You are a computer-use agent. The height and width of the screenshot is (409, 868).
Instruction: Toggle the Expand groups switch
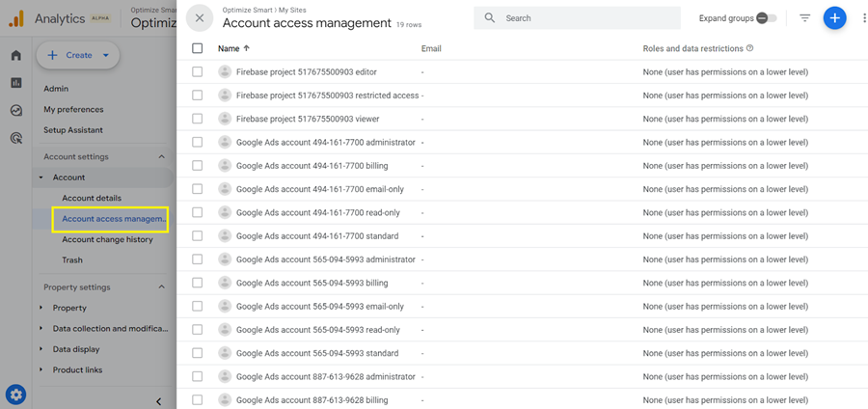point(766,18)
